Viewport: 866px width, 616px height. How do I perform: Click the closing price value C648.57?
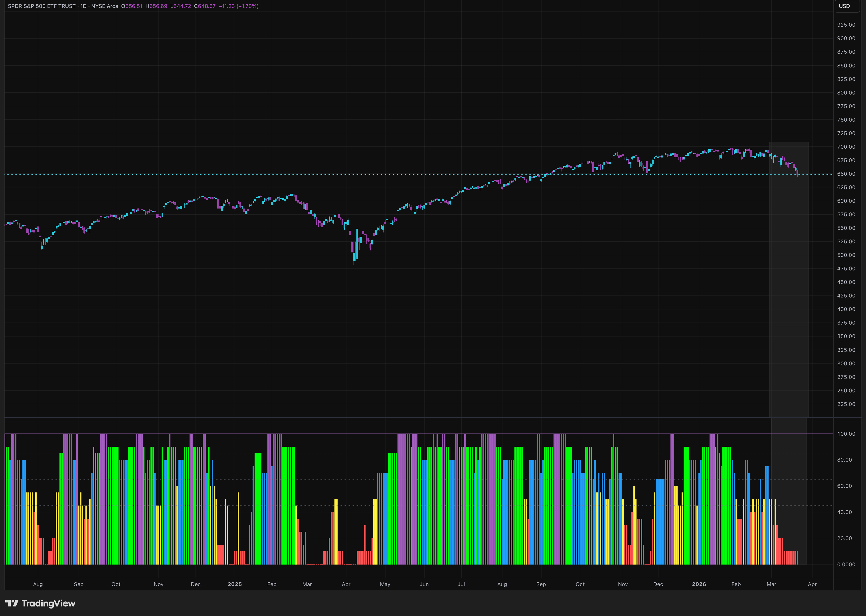tap(205, 6)
